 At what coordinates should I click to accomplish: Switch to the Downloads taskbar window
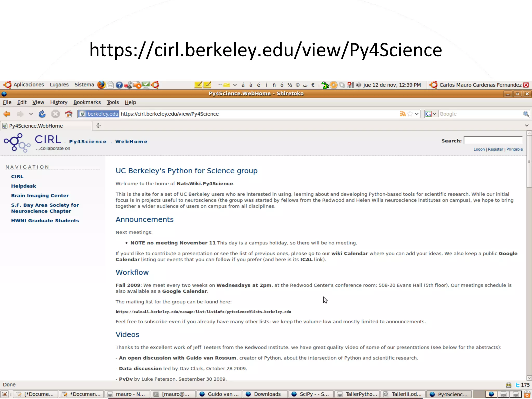265,394
